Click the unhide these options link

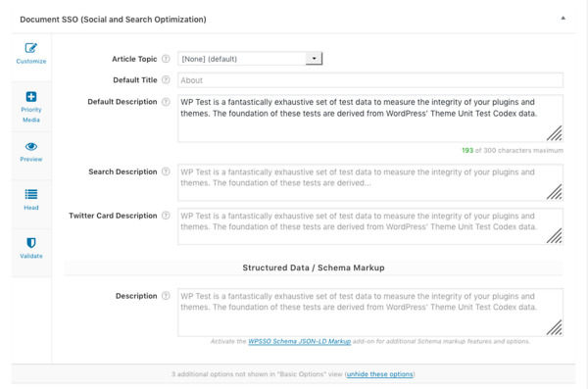[379, 374]
